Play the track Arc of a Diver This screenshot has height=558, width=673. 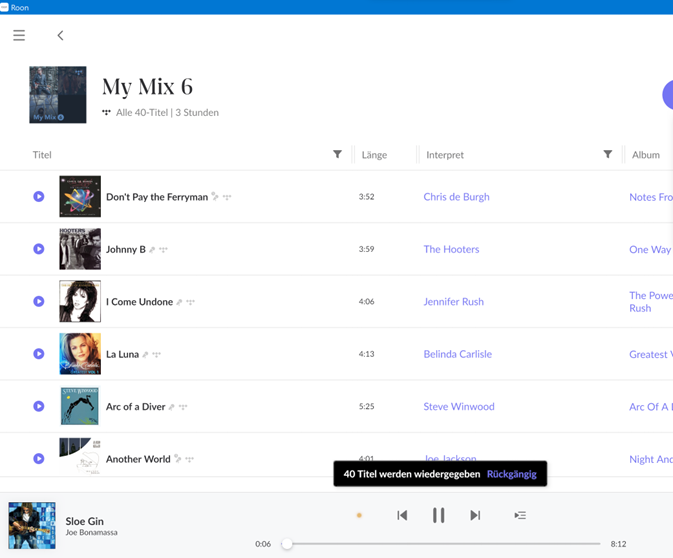39,406
